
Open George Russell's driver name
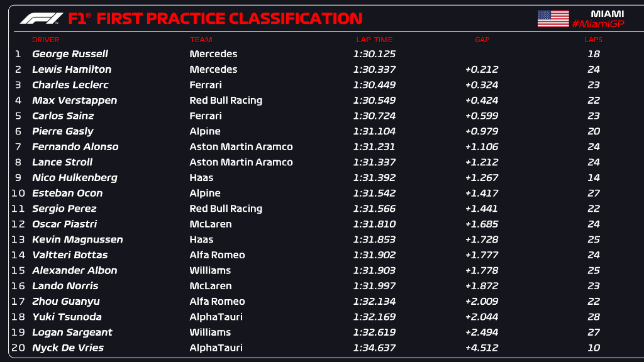(x=70, y=54)
